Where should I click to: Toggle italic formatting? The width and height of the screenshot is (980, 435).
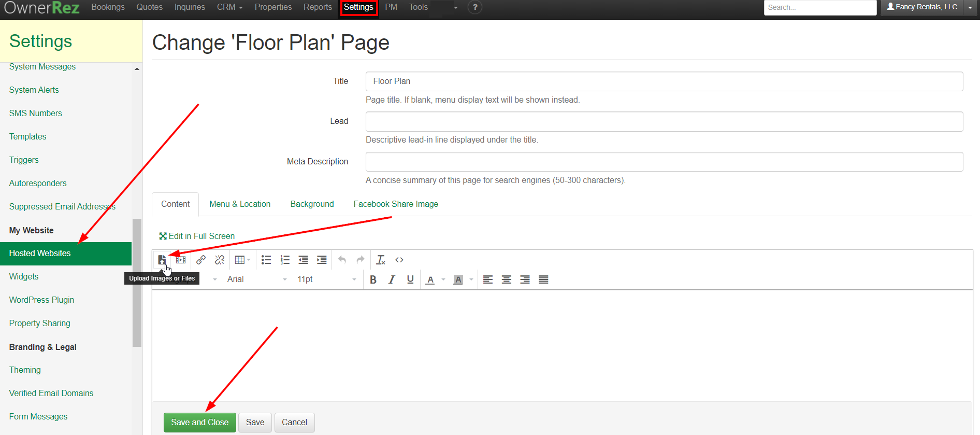click(x=392, y=279)
